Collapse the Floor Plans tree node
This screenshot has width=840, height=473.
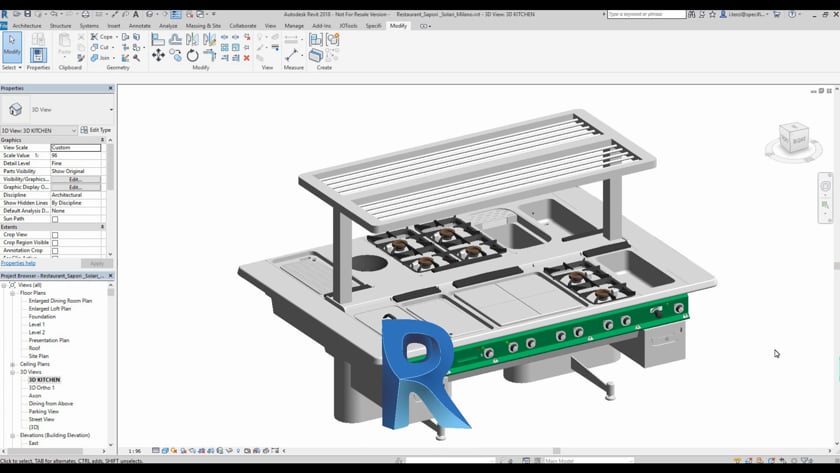(12, 293)
